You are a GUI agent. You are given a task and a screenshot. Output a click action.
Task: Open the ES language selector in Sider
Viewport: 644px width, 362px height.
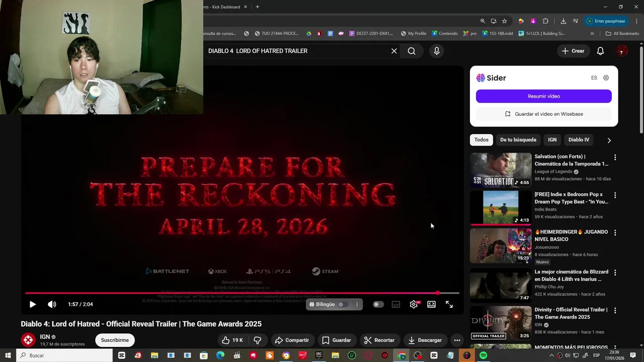[x=594, y=78]
